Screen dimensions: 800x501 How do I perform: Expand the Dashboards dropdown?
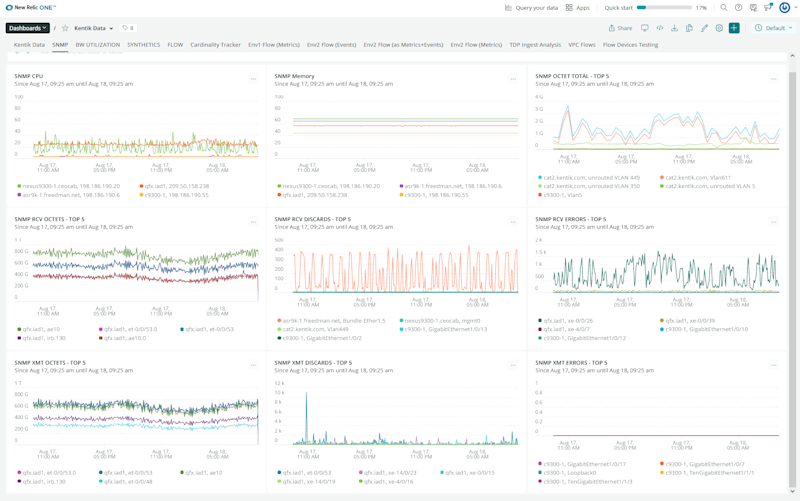[x=28, y=28]
